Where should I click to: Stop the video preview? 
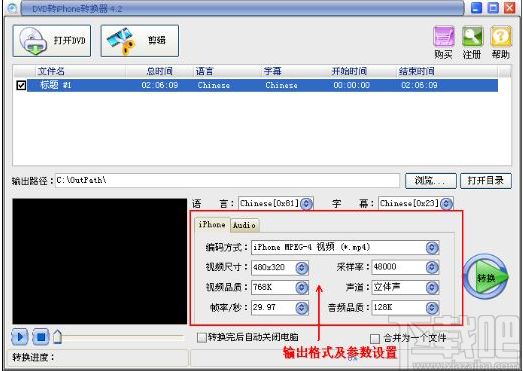point(41,337)
